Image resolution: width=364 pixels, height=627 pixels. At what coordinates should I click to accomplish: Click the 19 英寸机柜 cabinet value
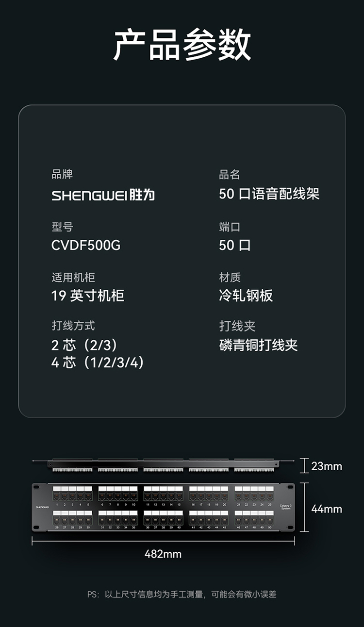pyautogui.click(x=88, y=296)
